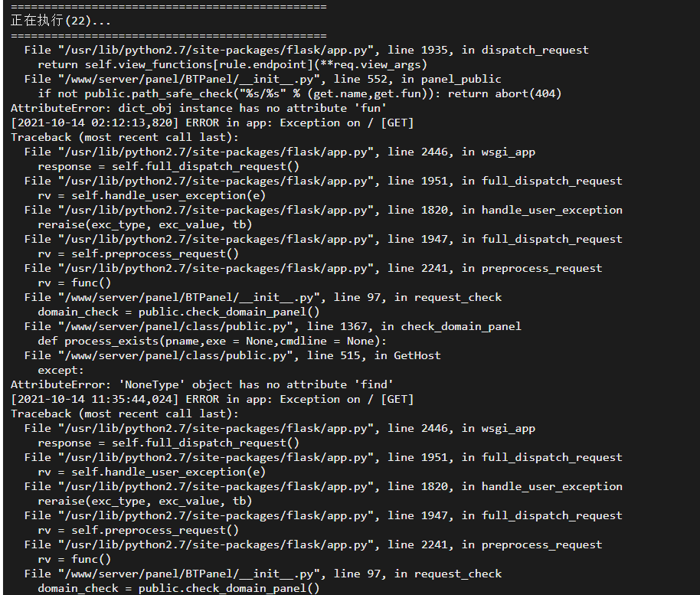Click the 'line 1367, in check_domain_panel' file path
Screen dimensions: 700x595
point(273,327)
